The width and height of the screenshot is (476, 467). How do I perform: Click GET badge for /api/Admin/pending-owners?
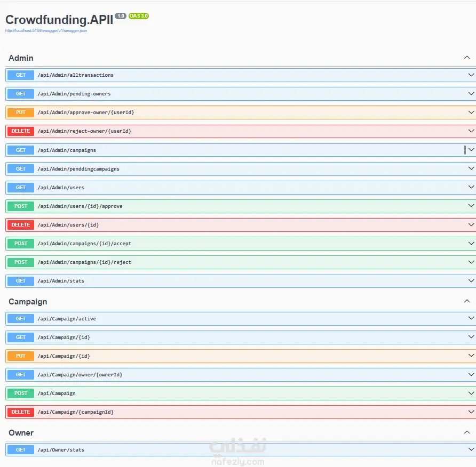coord(21,94)
